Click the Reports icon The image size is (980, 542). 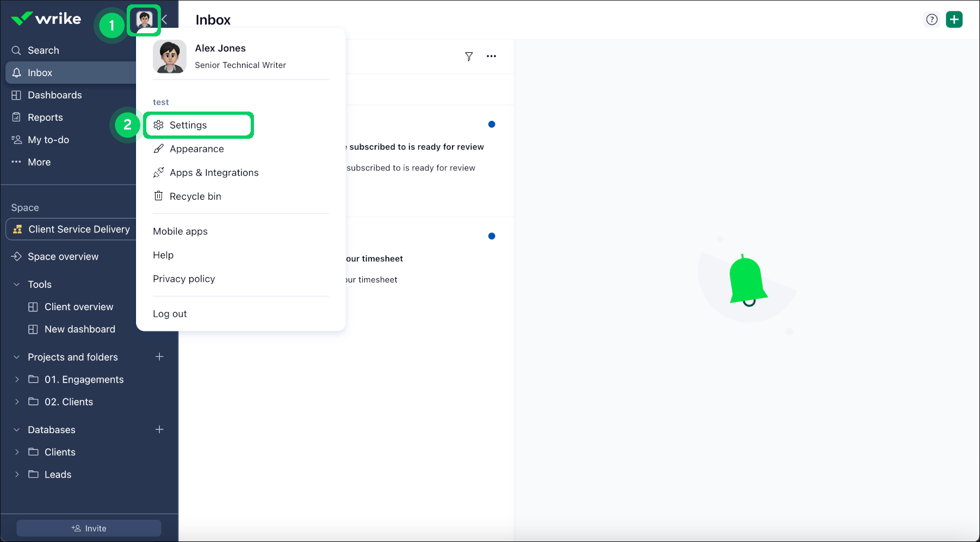click(16, 117)
